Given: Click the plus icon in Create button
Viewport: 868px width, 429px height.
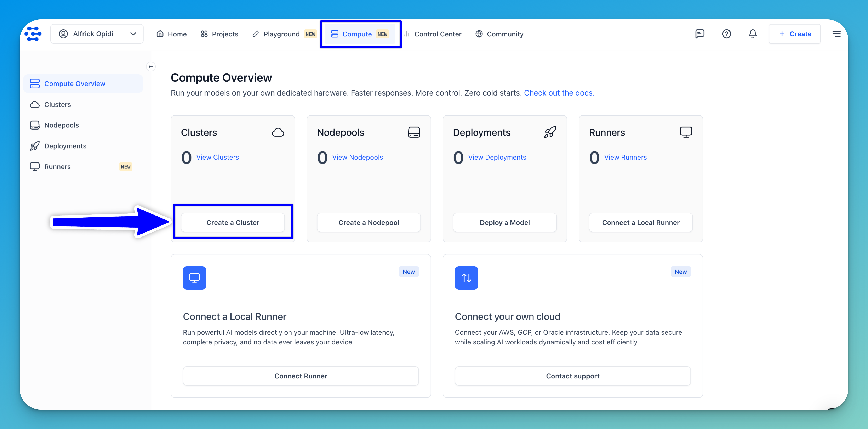Looking at the screenshot, I should (x=782, y=34).
